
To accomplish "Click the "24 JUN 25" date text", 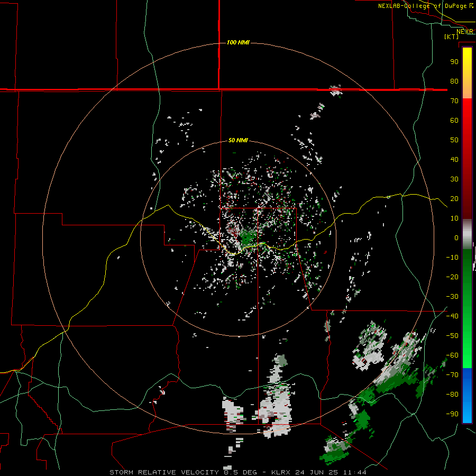I will (317, 472).
